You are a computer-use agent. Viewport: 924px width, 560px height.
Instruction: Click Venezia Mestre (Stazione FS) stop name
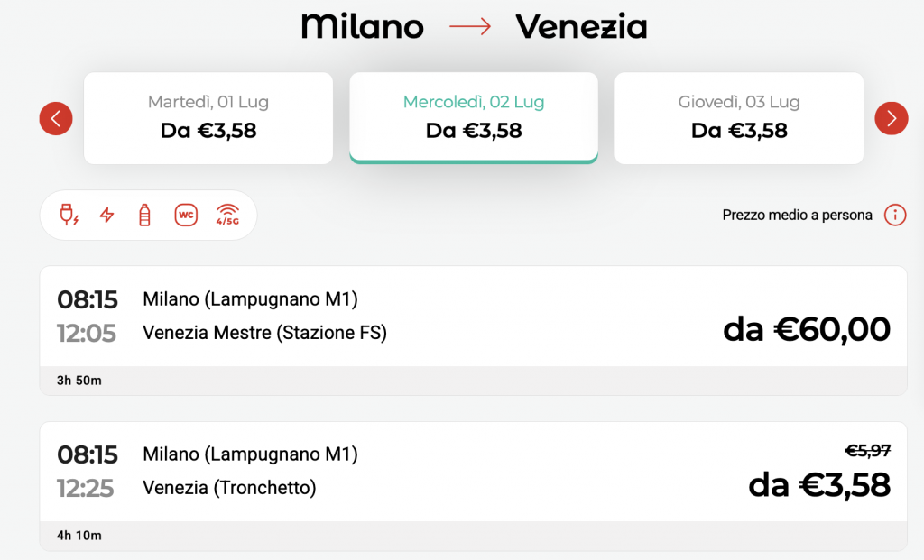[x=264, y=333]
